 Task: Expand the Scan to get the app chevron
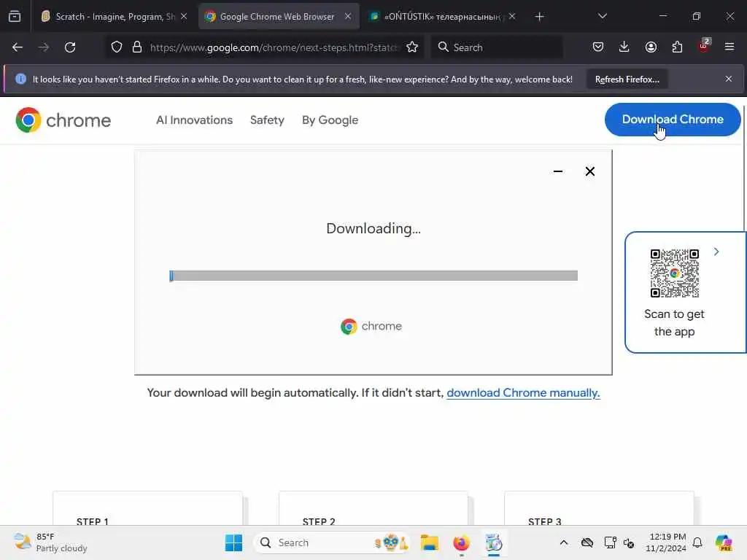716,252
